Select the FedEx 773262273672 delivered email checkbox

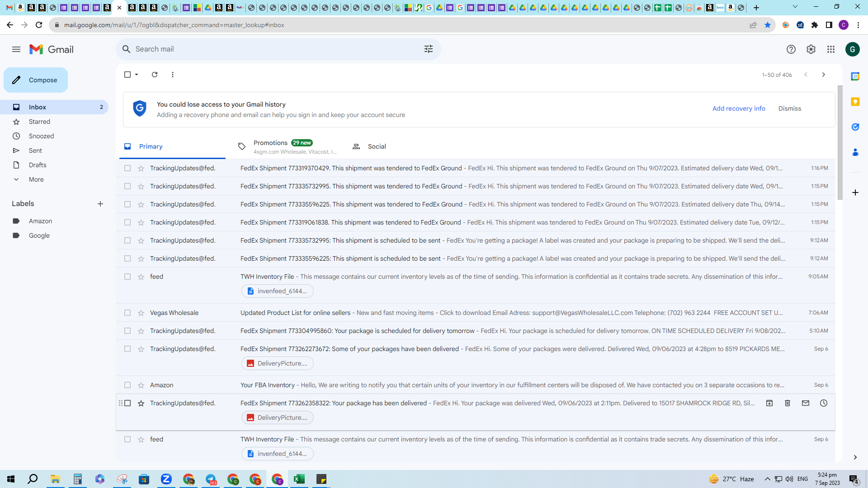coord(127,349)
